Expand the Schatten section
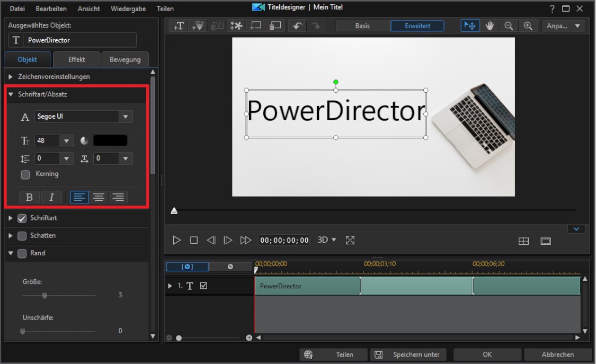Viewport: 596px width, 364px height. coord(11,236)
